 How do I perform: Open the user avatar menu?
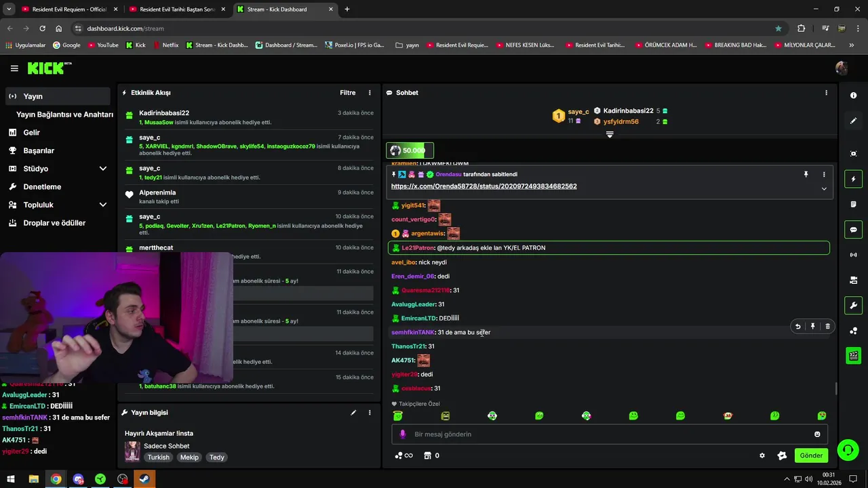(842, 68)
